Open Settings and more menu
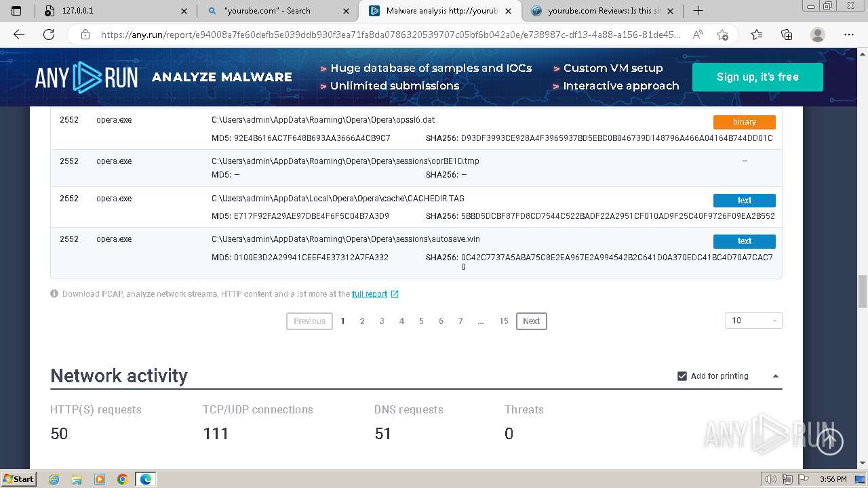The height and width of the screenshot is (488, 868). tap(849, 35)
